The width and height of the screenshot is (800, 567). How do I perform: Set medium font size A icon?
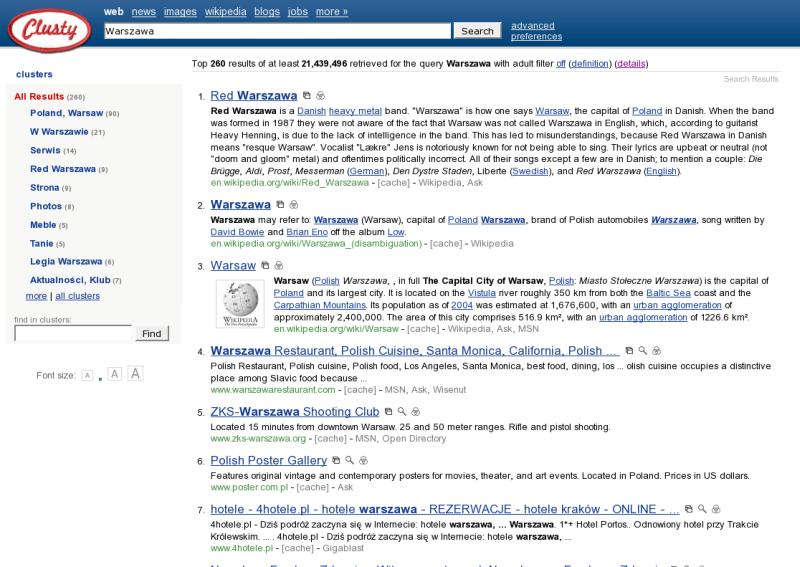tap(115, 375)
